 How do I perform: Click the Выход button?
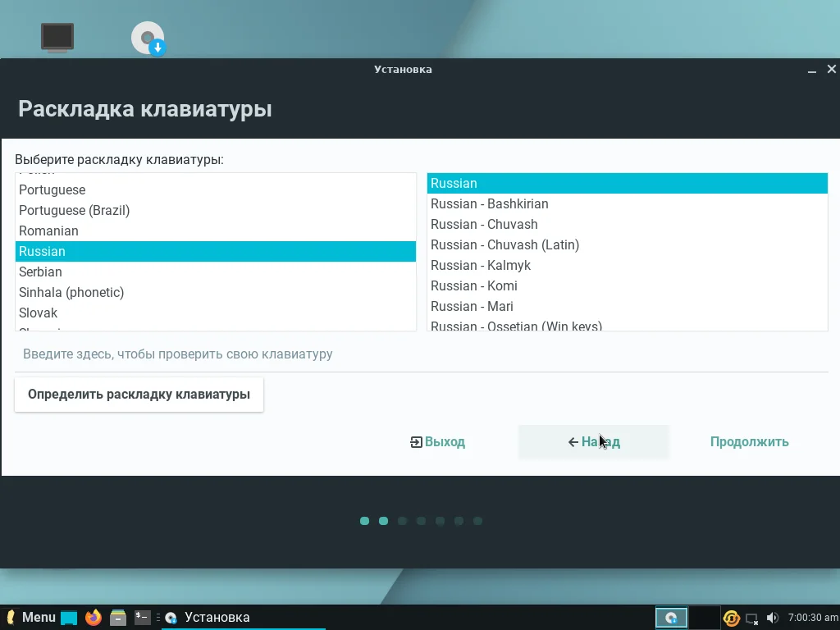point(437,441)
